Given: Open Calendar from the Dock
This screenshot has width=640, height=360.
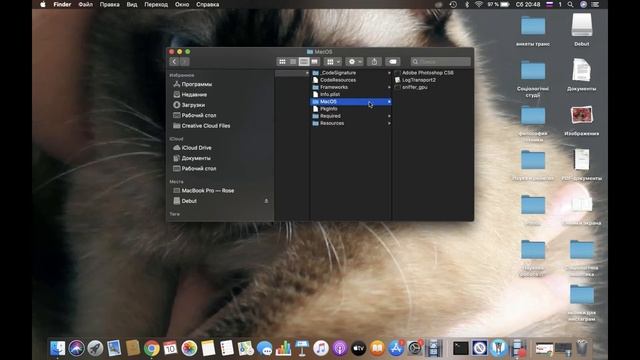Looking at the screenshot, I should point(170,349).
